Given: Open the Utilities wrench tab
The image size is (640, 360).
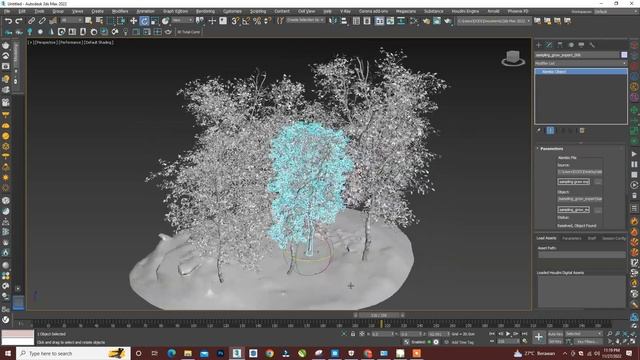Looking at the screenshot, I should [592, 45].
